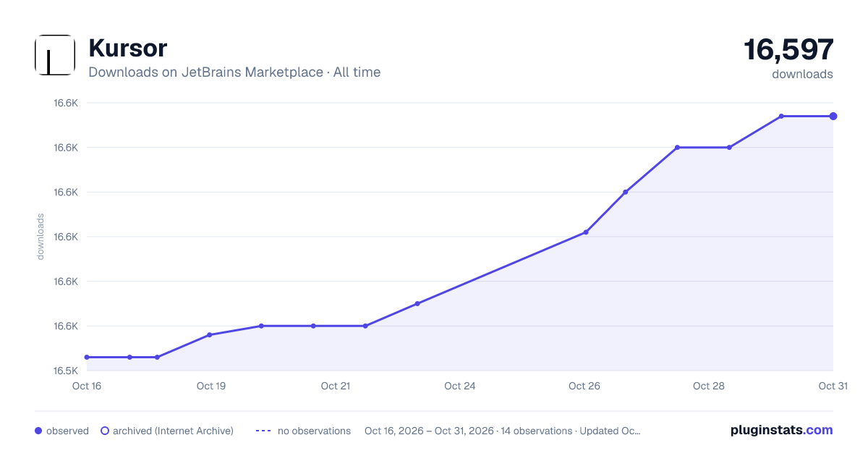Click the Oct 21 x-axis label
This screenshot has width=868, height=456.
tap(336, 386)
